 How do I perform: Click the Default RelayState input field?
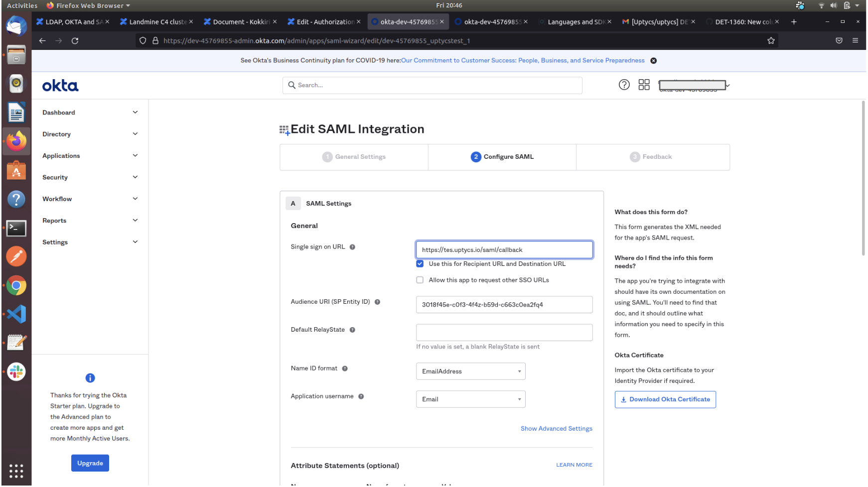504,333
